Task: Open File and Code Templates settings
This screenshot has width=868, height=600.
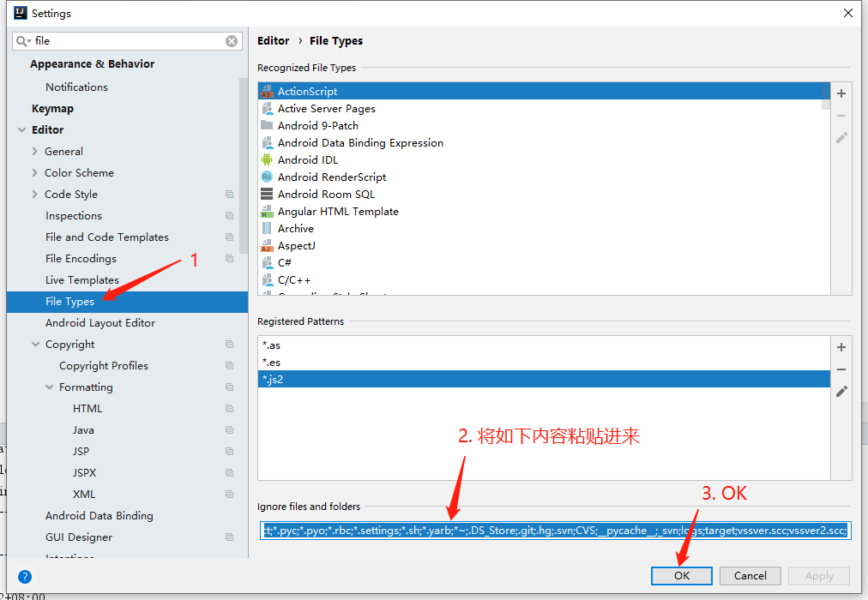Action: coord(107,237)
